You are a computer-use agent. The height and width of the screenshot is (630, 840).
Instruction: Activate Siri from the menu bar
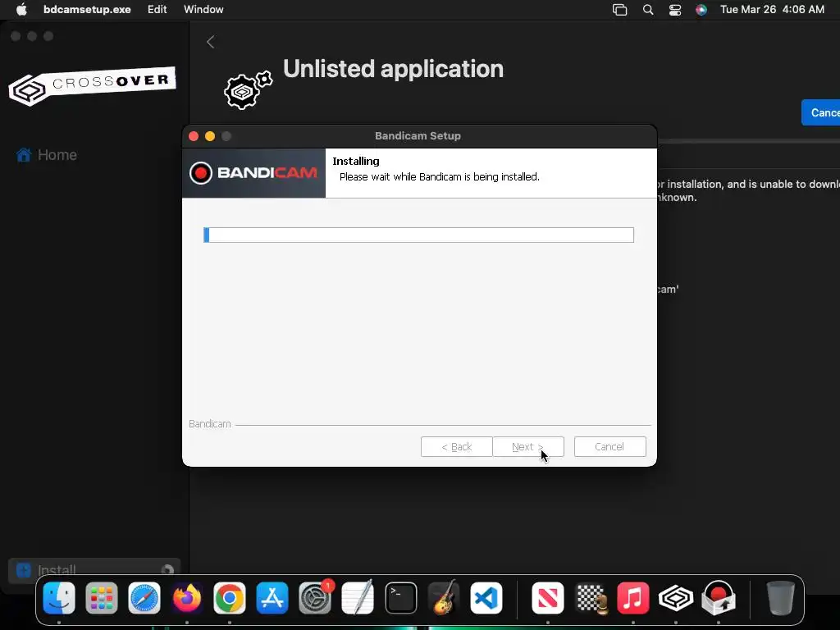[701, 10]
